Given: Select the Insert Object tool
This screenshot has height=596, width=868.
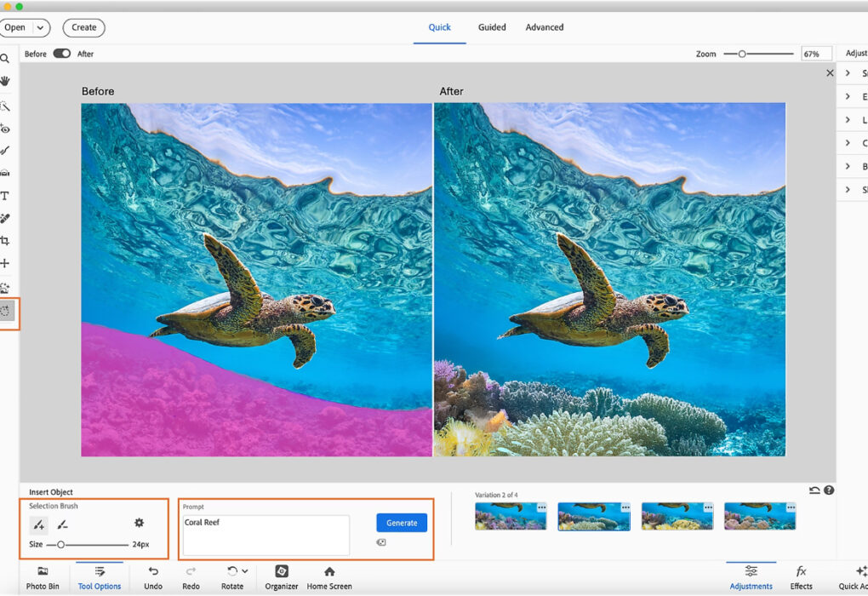Looking at the screenshot, I should click(x=7, y=312).
